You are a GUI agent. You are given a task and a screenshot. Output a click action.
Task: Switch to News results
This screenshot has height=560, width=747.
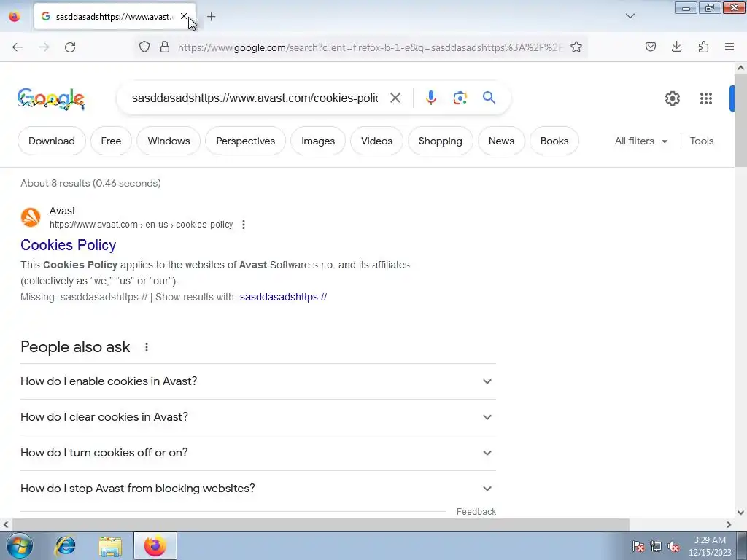tap(501, 141)
